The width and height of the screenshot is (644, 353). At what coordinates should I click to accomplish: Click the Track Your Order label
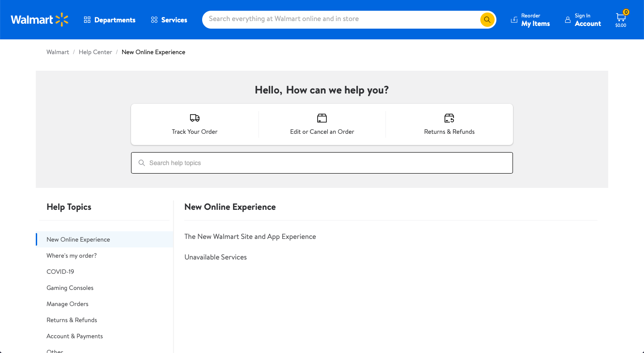(x=195, y=132)
